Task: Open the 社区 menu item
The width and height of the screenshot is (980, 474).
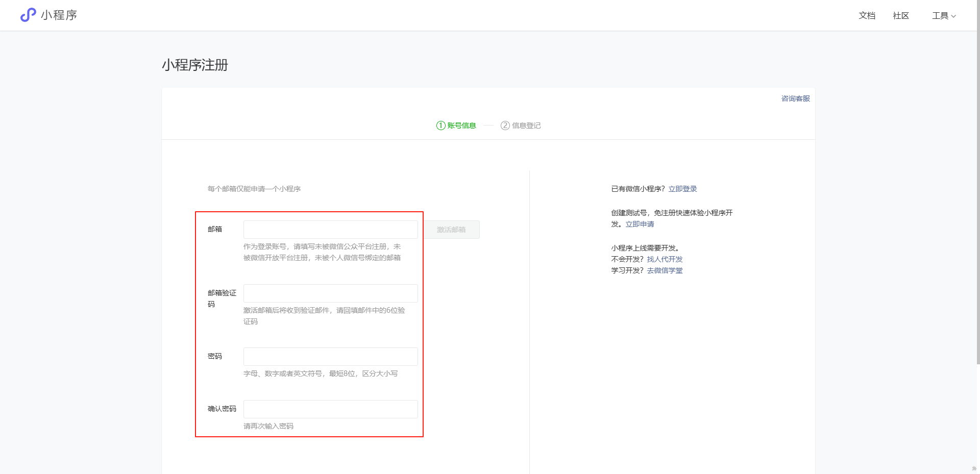Action: pos(901,16)
